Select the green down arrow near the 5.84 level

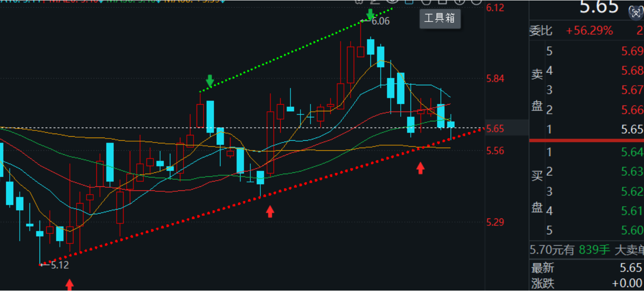pyautogui.click(x=210, y=80)
